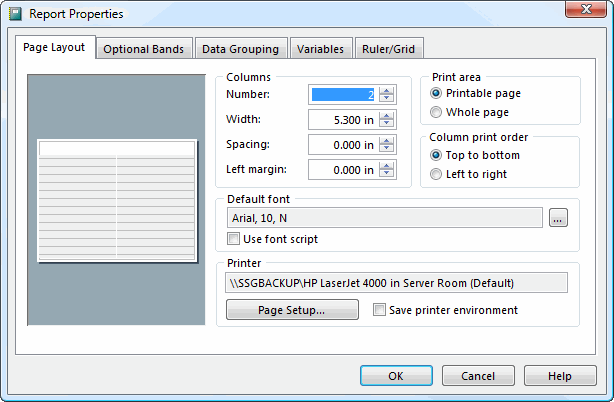Switch to the Optional Bands tab
This screenshot has width=614, height=402.
[144, 49]
